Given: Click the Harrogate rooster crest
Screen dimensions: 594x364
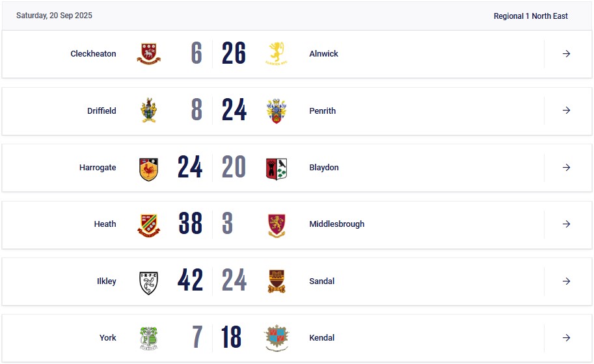Looking at the screenshot, I should pos(148,169).
